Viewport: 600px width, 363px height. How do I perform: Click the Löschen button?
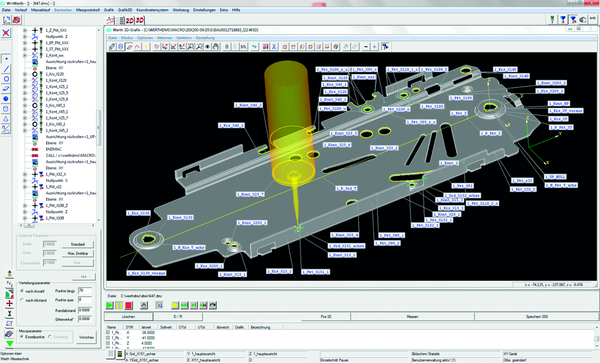point(128,317)
